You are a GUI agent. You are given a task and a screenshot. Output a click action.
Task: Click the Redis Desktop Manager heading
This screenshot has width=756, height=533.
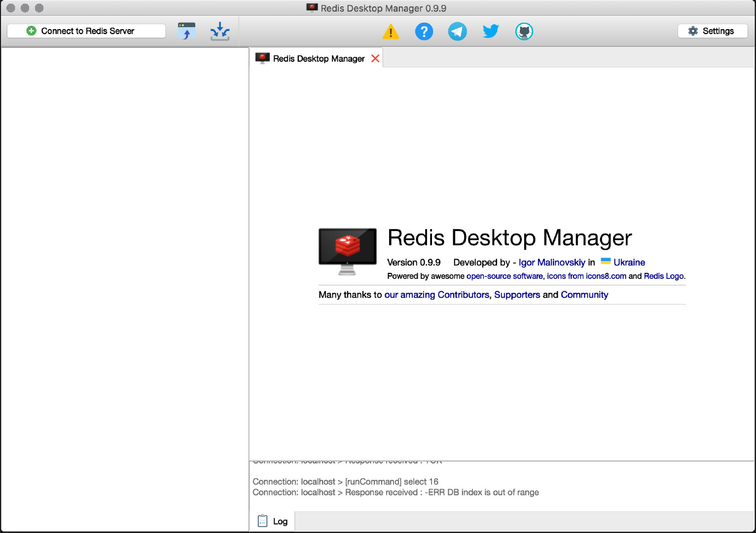[x=509, y=238]
